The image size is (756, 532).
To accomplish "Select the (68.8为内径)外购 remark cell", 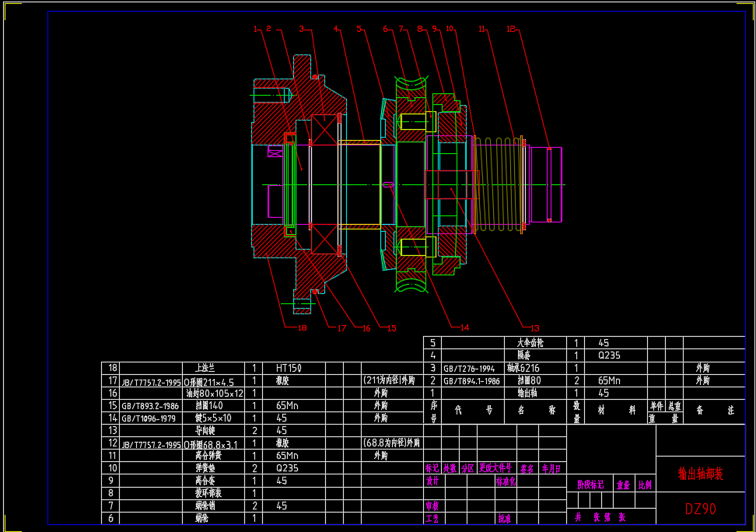I will click(x=391, y=443).
